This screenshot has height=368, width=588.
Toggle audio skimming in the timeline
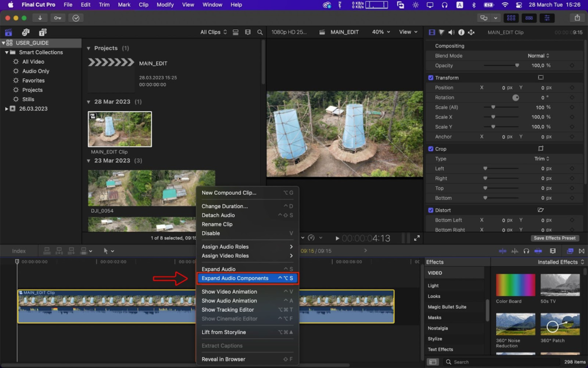click(514, 251)
